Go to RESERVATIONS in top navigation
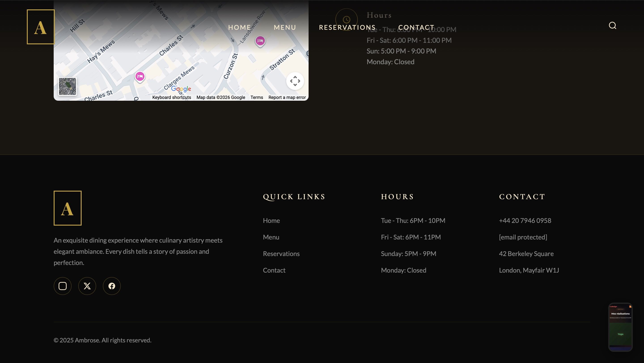Image resolution: width=644 pixels, height=363 pixels. [x=347, y=27]
